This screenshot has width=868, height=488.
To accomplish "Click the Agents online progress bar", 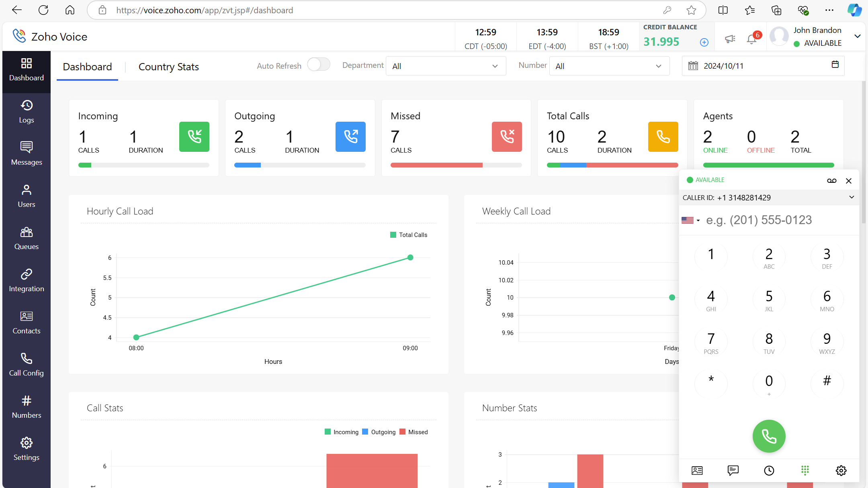I will pyautogui.click(x=768, y=165).
